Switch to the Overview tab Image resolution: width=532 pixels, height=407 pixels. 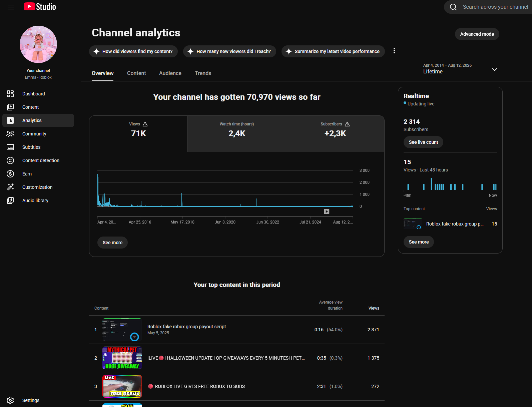click(x=103, y=73)
